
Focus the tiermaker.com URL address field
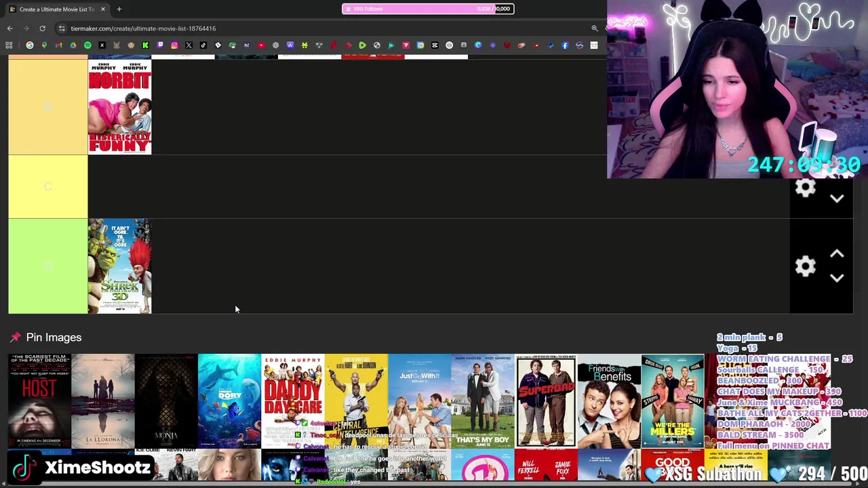[x=325, y=28]
